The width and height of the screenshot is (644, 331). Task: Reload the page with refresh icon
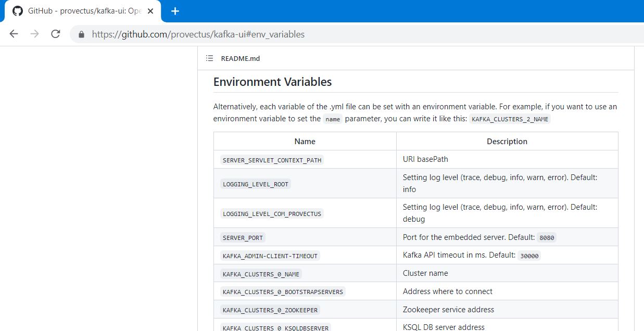[56, 34]
